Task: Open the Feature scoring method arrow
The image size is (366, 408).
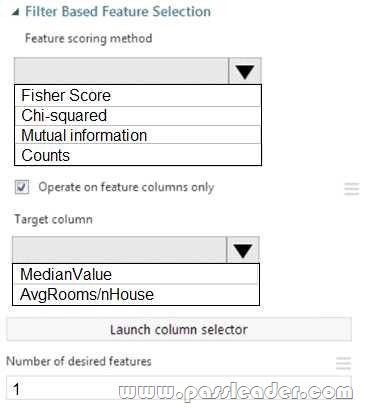Action: (x=245, y=71)
